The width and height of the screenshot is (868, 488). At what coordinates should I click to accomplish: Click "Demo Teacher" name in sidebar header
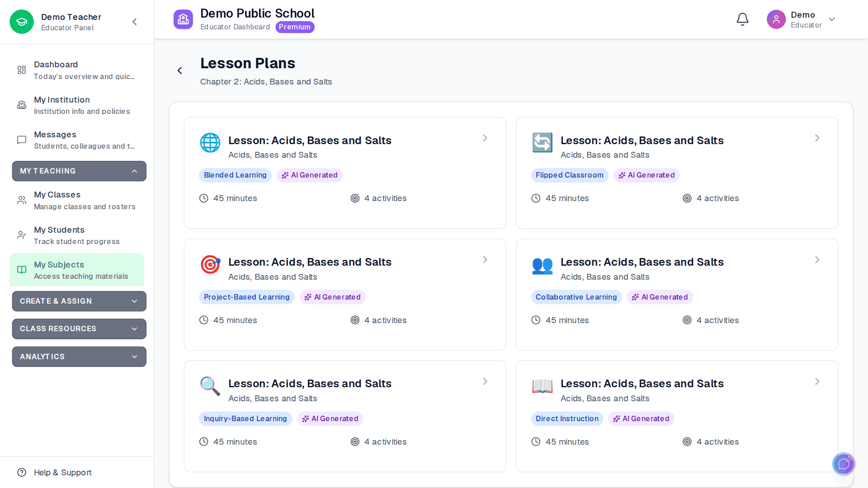point(71,17)
